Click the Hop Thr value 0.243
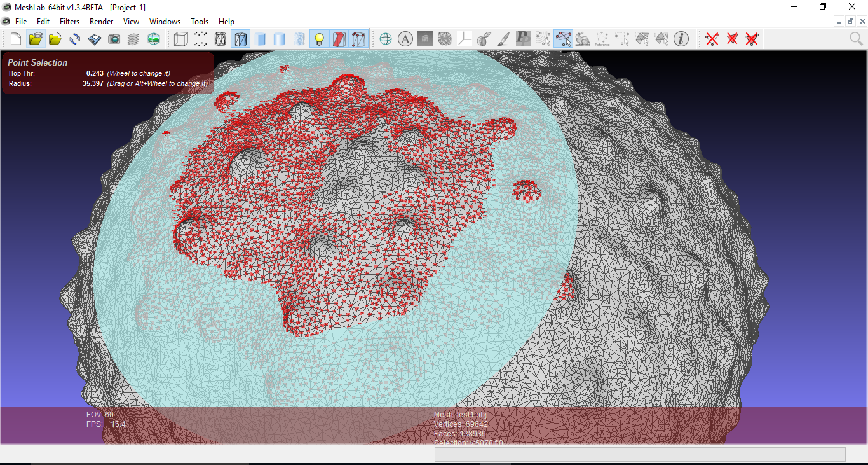Viewport: 868px width, 465px height. (x=95, y=73)
